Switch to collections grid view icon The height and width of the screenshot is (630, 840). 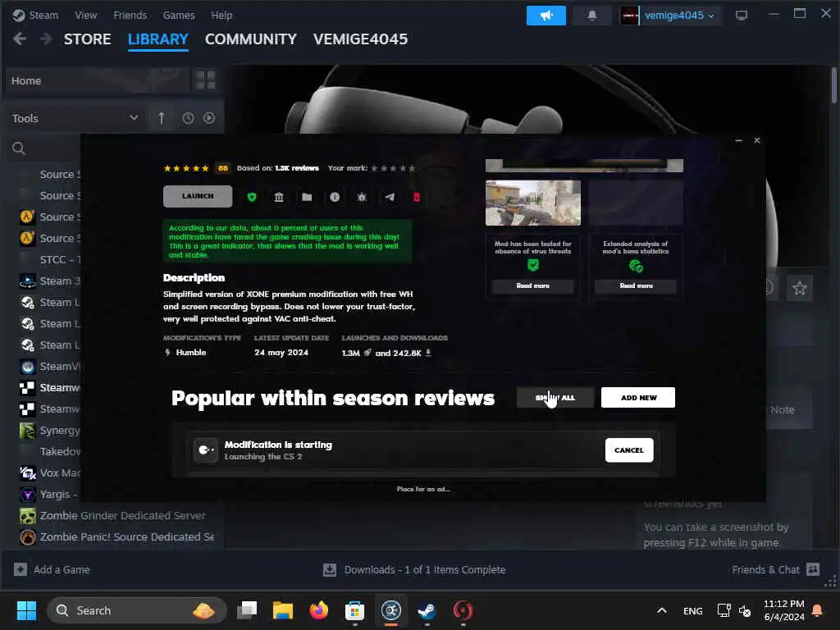[x=205, y=81]
